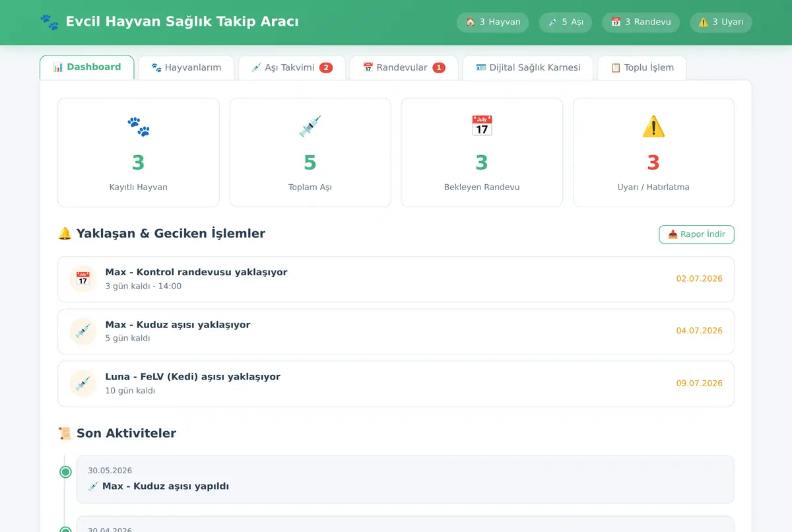792x532 pixels.
Task: Click the calendar icon in the Randevu pill
Action: [x=616, y=22]
